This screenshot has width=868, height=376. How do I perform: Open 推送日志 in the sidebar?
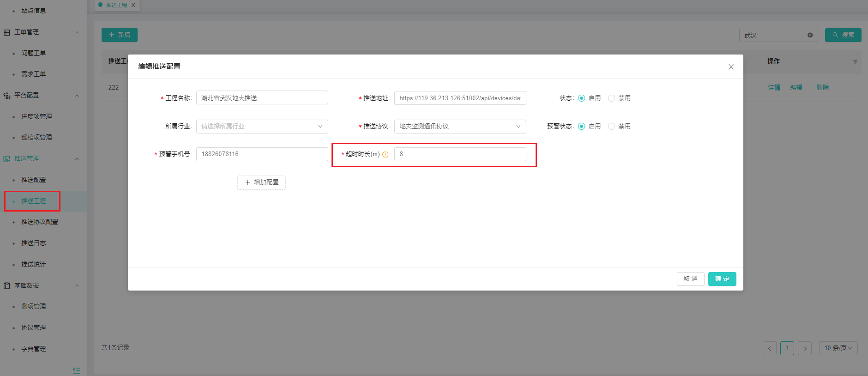(33, 243)
